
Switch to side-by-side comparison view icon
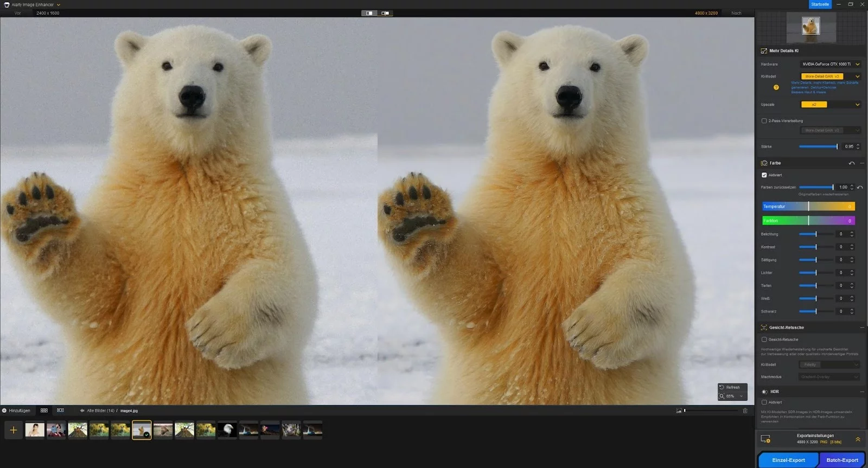[385, 13]
